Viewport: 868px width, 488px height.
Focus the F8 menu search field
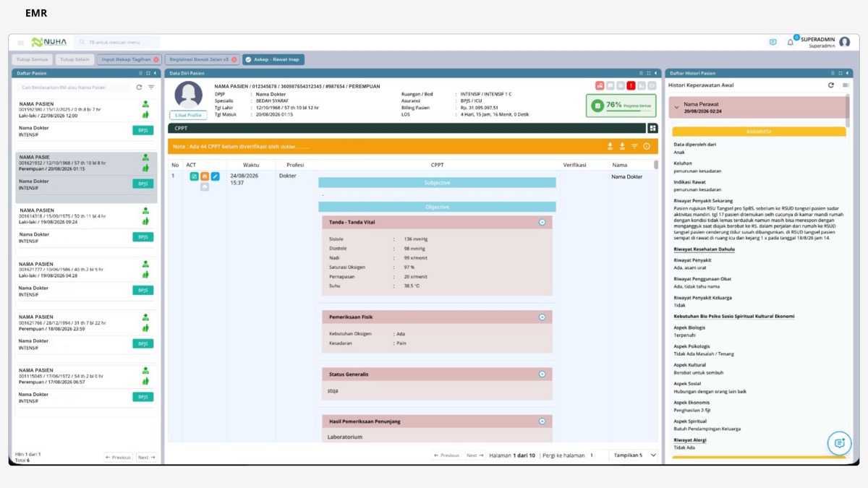[x=116, y=43]
